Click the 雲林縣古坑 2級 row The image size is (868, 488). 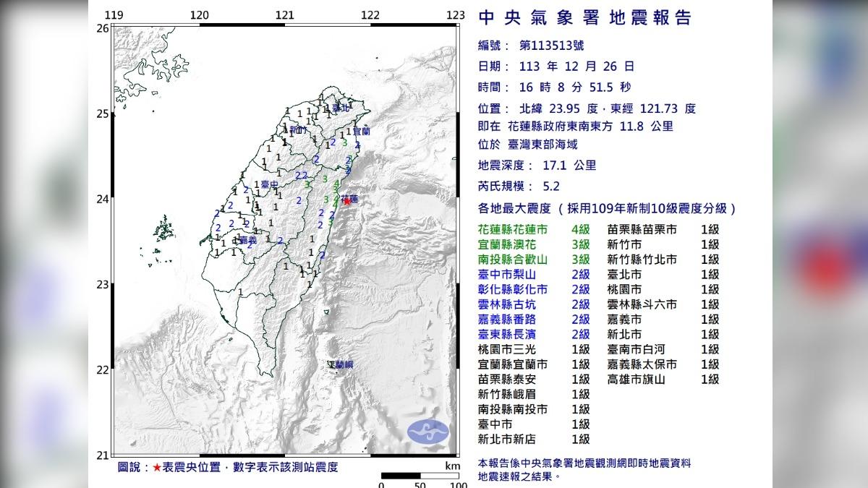coord(534,304)
